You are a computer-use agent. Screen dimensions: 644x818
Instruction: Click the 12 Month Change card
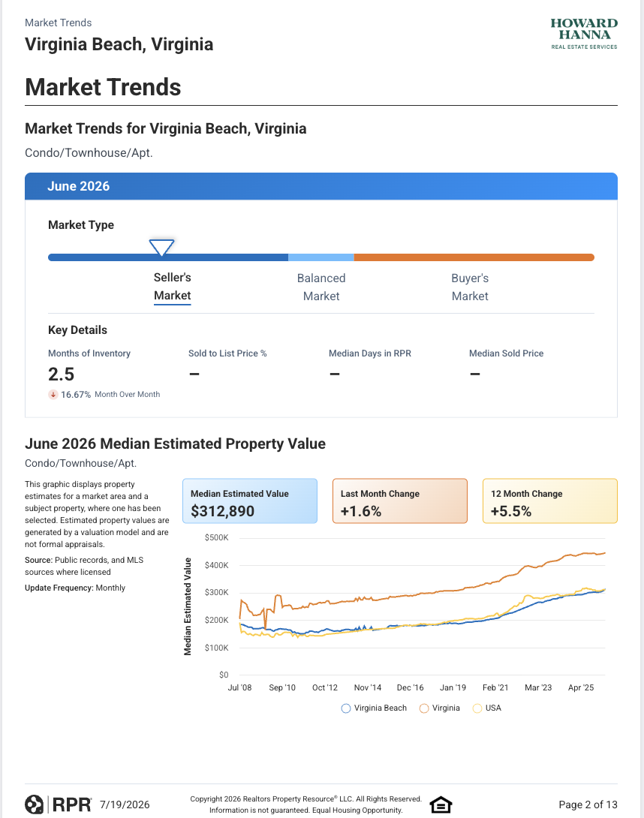(550, 501)
